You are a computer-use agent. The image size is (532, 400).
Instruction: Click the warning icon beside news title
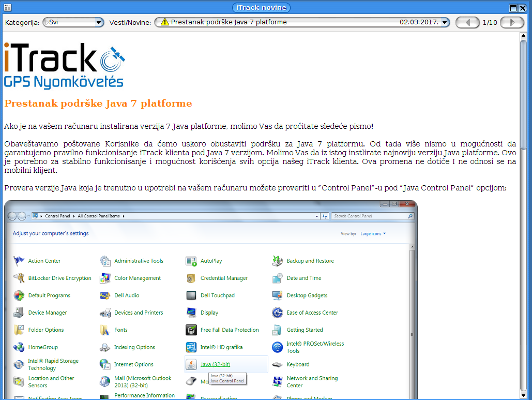pos(164,22)
